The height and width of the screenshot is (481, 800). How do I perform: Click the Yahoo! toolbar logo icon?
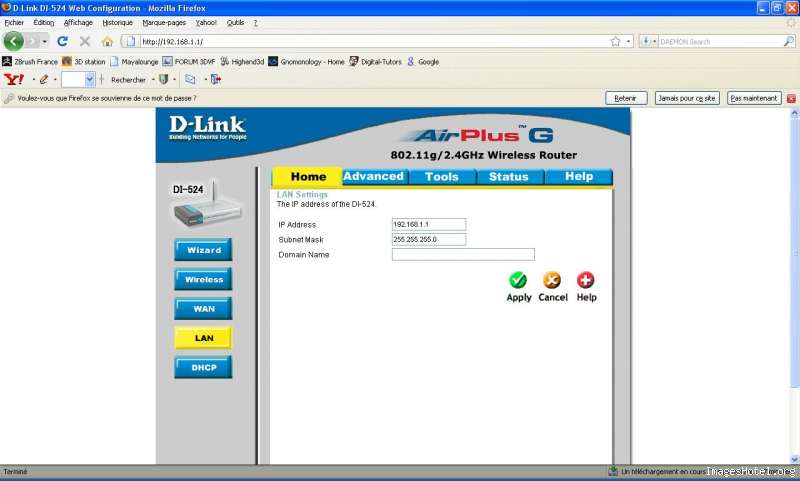pos(13,79)
